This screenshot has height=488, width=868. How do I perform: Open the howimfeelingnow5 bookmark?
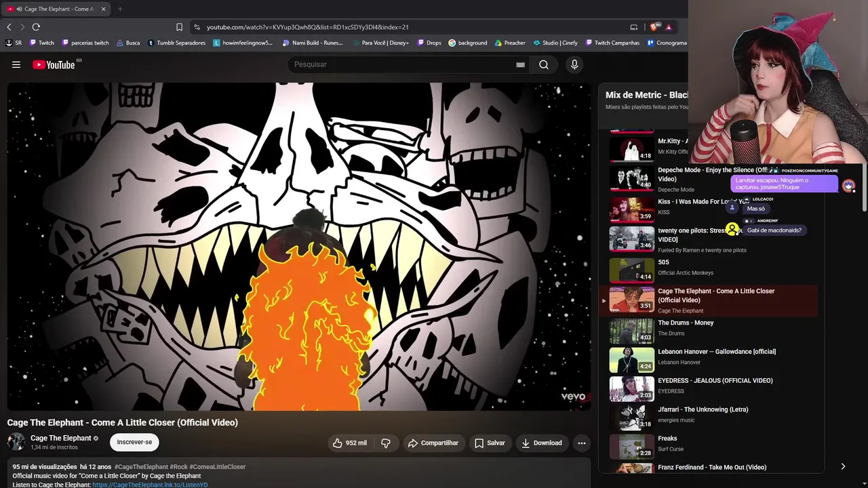pyautogui.click(x=243, y=43)
